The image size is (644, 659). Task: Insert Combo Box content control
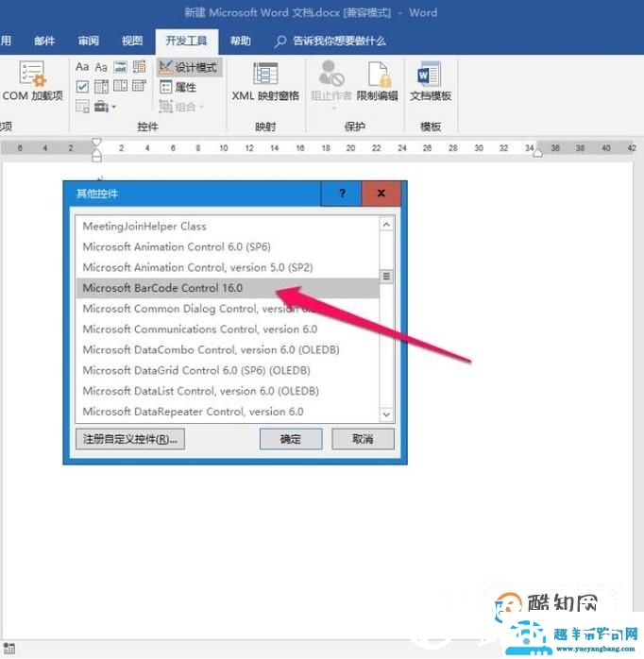101,87
